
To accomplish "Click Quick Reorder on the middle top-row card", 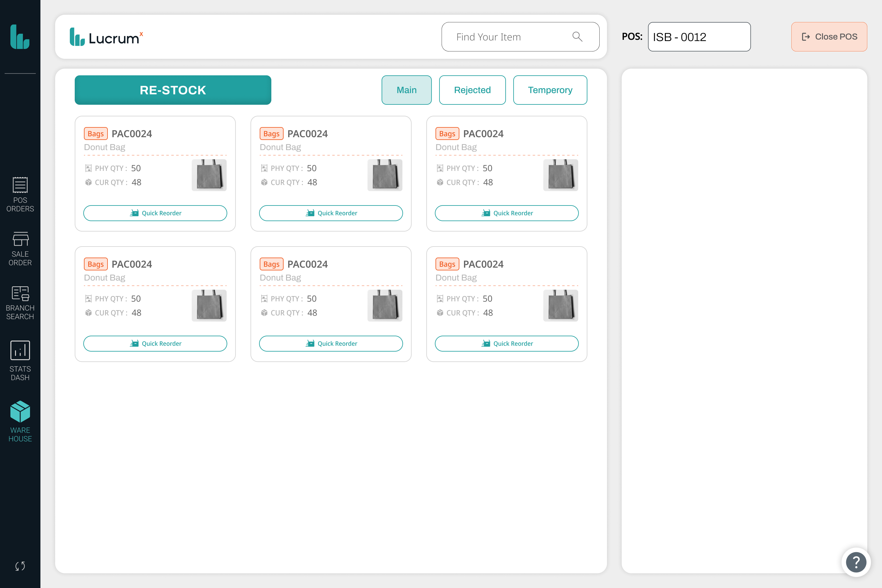I will click(x=331, y=213).
